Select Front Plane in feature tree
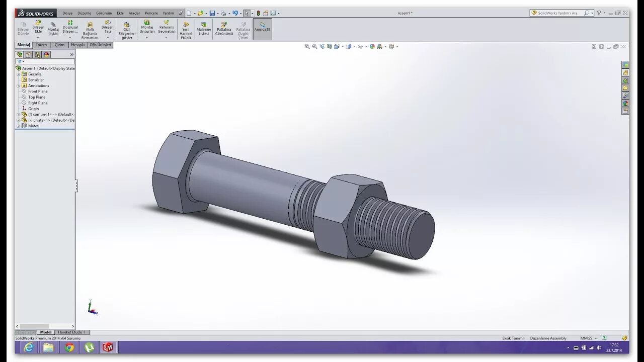Image resolution: width=644 pixels, height=362 pixels. tap(38, 92)
